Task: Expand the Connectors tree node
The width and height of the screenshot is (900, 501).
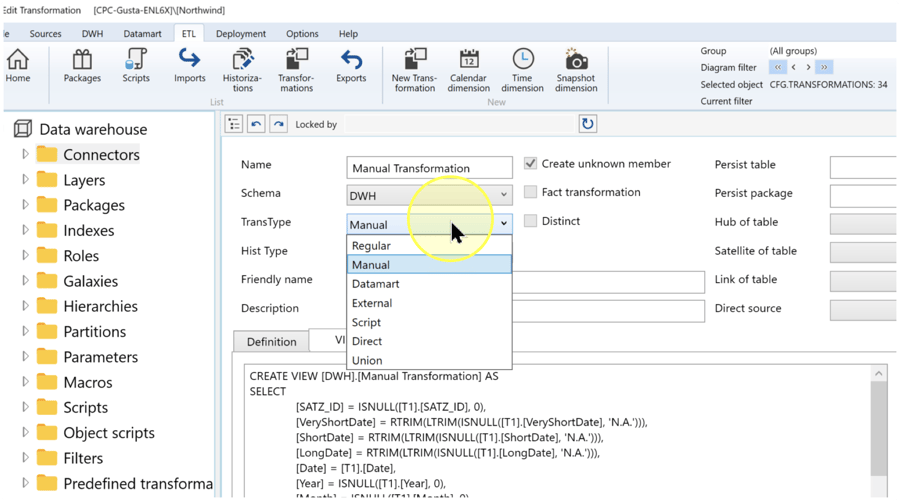Action: pyautogui.click(x=25, y=154)
